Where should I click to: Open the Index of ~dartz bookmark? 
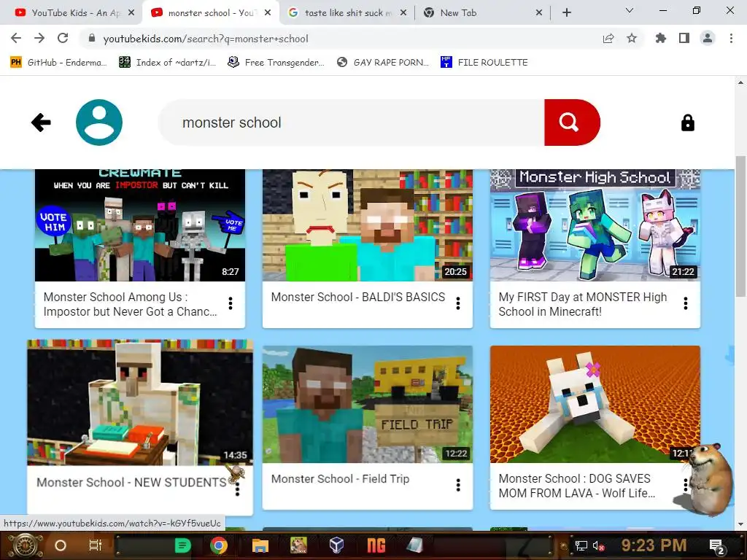coord(167,63)
